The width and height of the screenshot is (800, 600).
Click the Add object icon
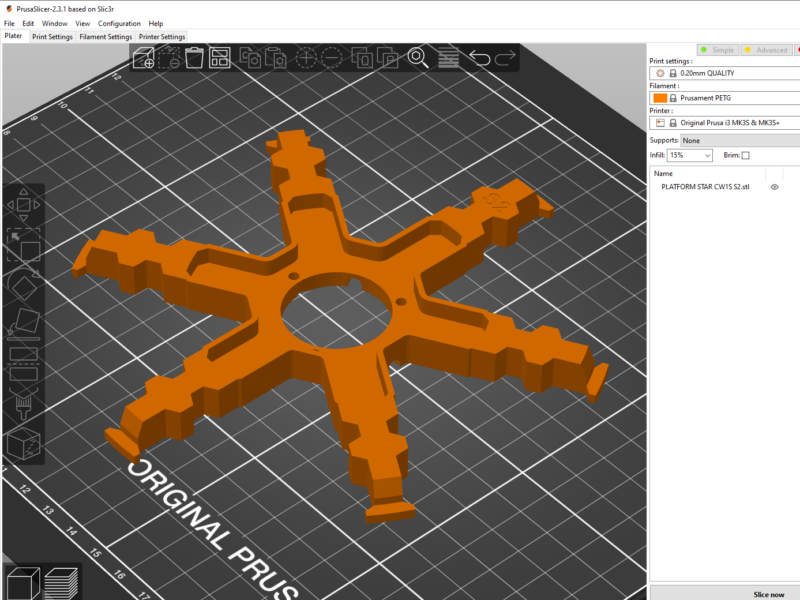point(143,57)
